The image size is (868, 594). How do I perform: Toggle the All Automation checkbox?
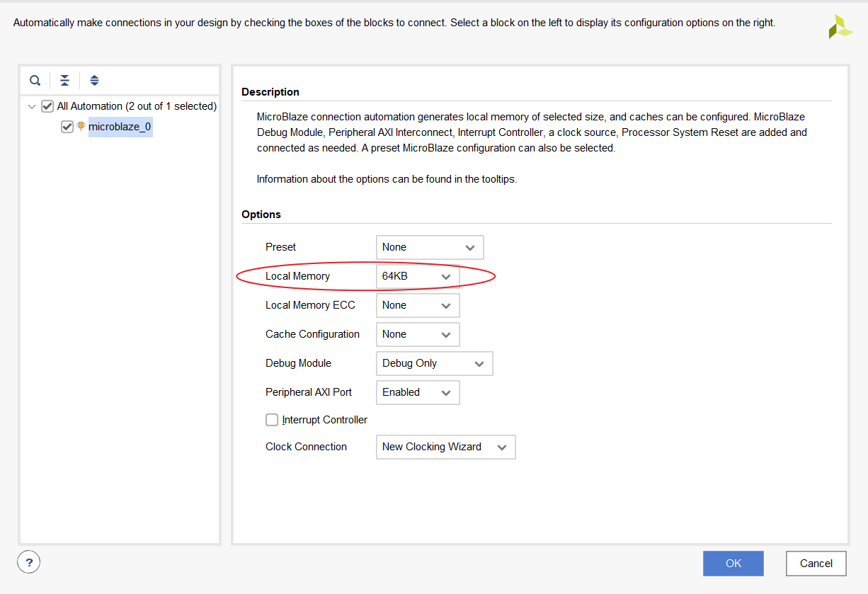tap(47, 106)
